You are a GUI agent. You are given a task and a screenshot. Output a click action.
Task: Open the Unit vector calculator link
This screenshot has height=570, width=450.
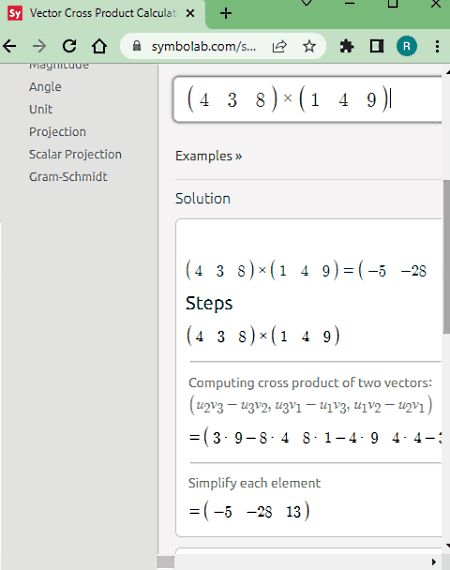[x=41, y=109]
